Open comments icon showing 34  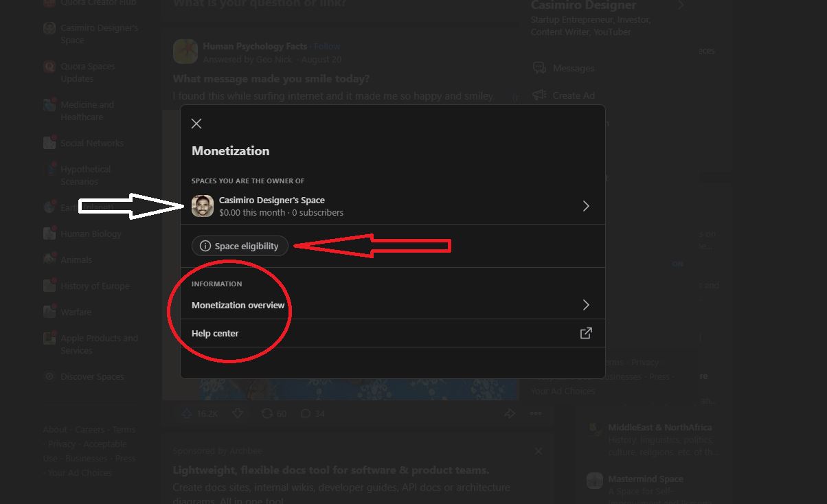(306, 413)
